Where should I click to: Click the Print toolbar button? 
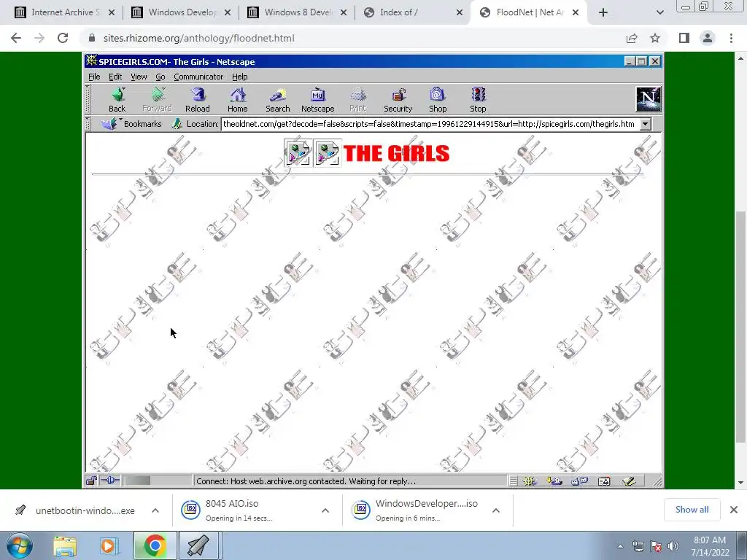[x=357, y=100]
